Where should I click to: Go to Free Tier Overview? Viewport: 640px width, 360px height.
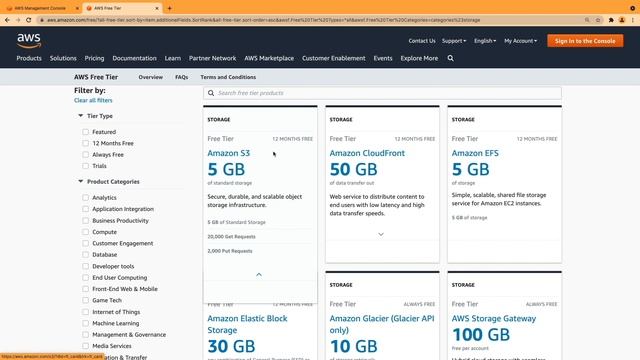pyautogui.click(x=150, y=77)
